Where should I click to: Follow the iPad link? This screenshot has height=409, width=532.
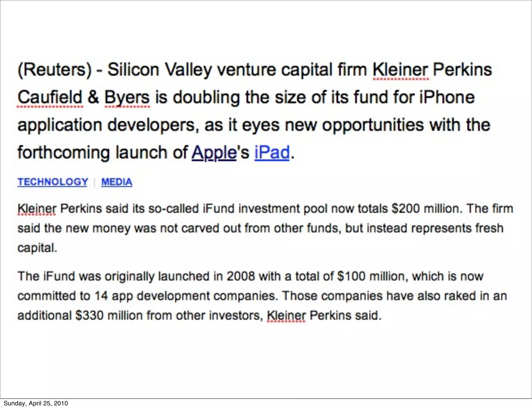point(272,152)
